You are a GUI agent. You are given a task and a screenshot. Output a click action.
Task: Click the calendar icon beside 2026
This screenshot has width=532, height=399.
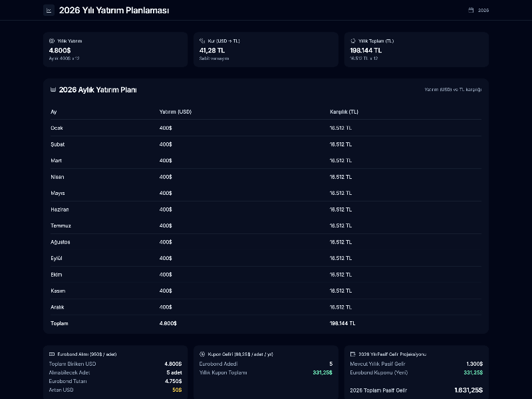471,10
